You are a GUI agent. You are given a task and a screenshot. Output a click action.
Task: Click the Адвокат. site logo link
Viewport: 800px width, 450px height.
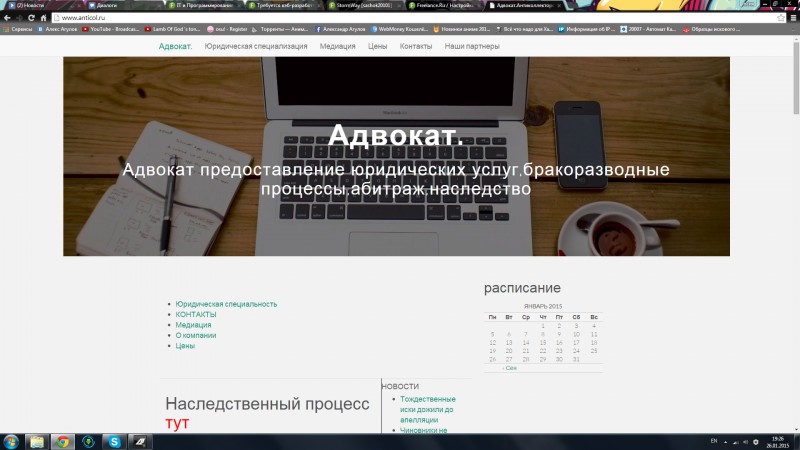tap(175, 46)
